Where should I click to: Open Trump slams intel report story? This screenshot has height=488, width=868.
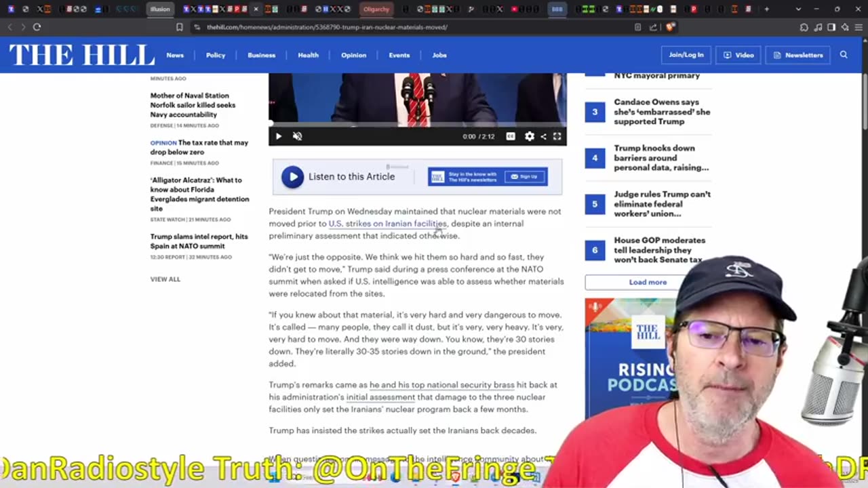coord(199,241)
